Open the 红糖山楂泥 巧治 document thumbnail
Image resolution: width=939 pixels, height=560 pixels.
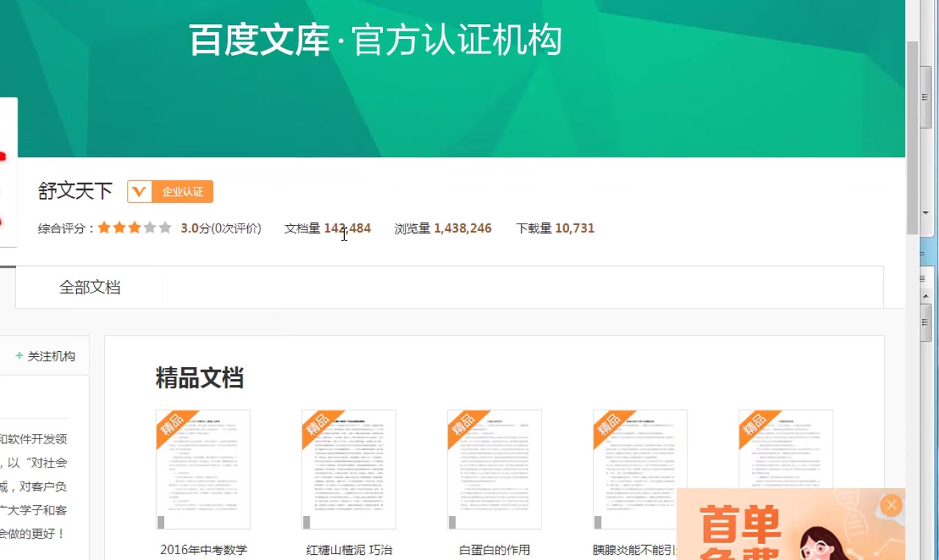point(348,470)
